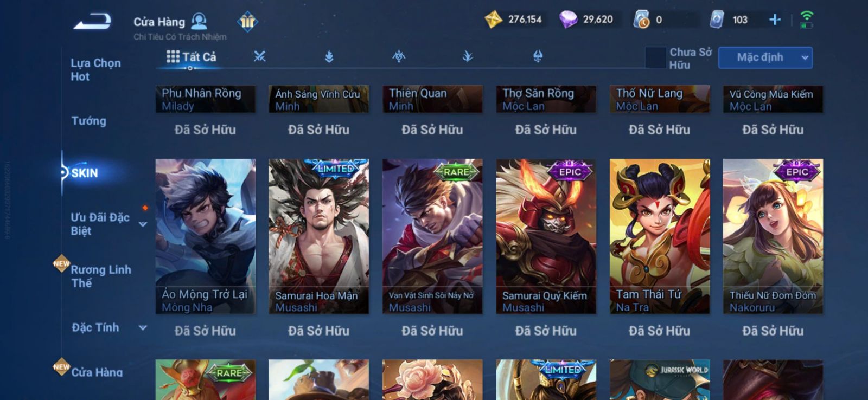Tap the back arrow icon
This screenshot has width=868, height=400.
click(93, 21)
